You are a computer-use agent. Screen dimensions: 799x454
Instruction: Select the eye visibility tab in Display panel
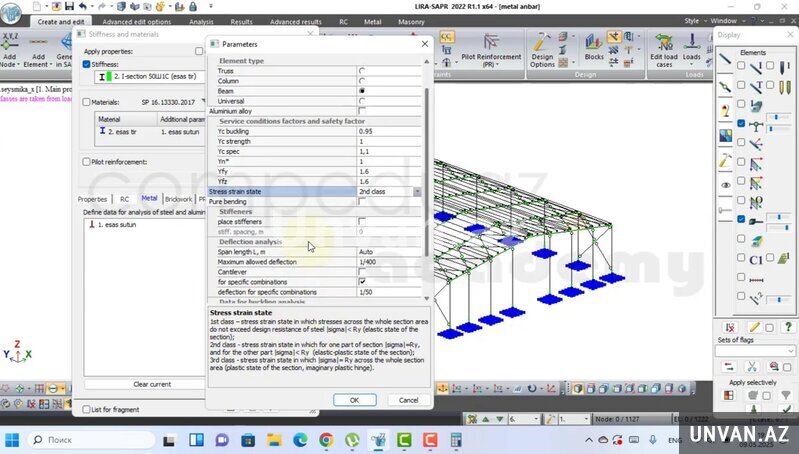(725, 185)
